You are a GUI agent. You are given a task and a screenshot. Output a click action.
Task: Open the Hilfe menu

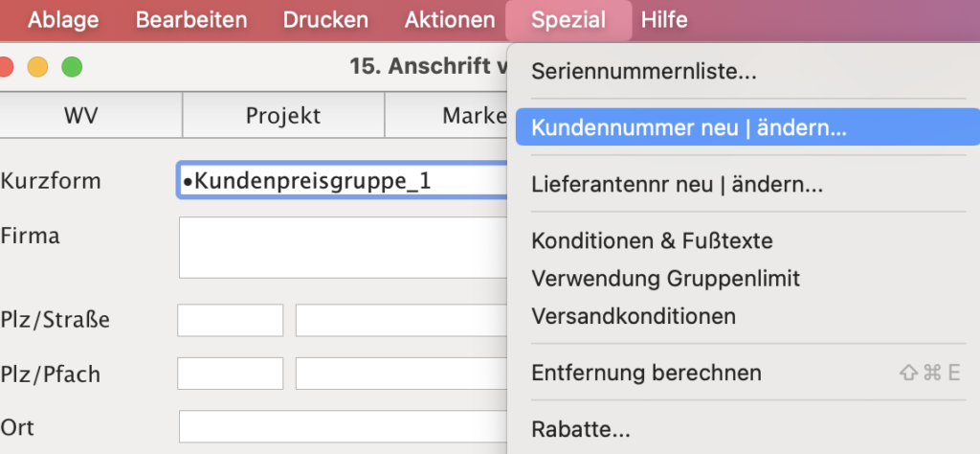[x=664, y=19]
